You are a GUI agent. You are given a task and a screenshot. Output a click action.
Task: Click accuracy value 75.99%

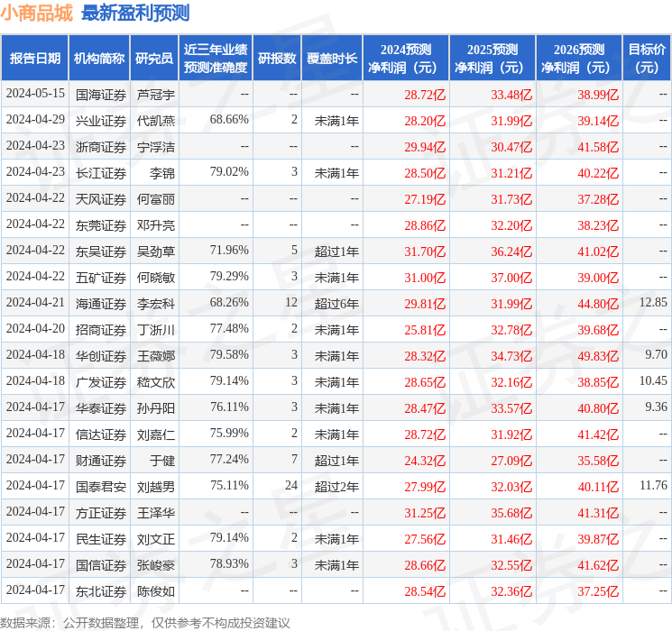point(229,433)
